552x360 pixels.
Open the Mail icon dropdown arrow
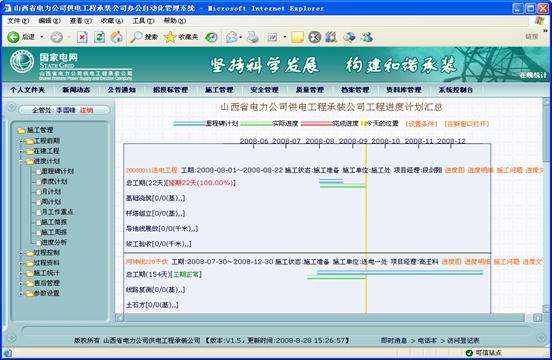pyautogui.click(x=240, y=37)
